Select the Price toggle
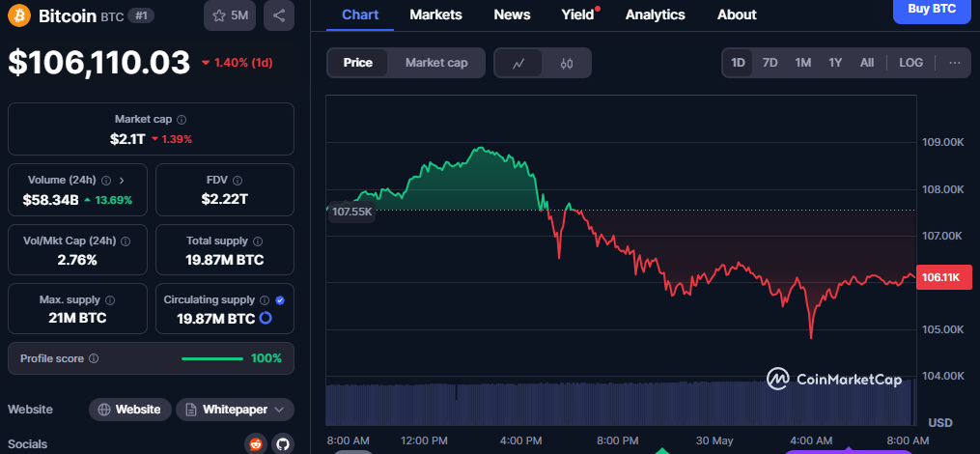The width and height of the screenshot is (980, 454). [x=357, y=63]
